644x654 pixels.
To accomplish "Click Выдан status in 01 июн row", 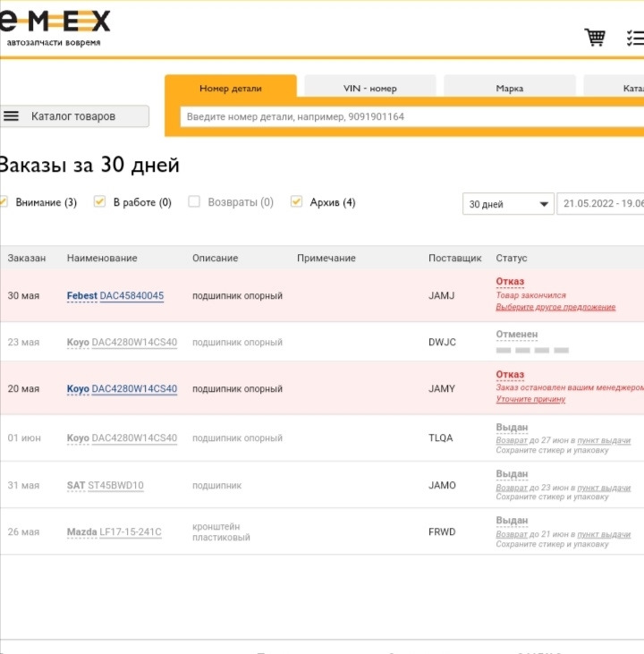I will [x=512, y=428].
